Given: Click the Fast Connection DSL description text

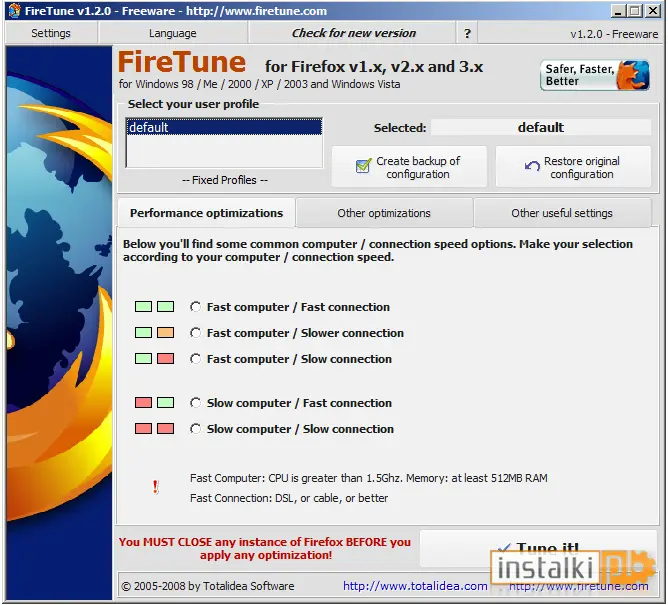Looking at the screenshot, I should click(289, 498).
